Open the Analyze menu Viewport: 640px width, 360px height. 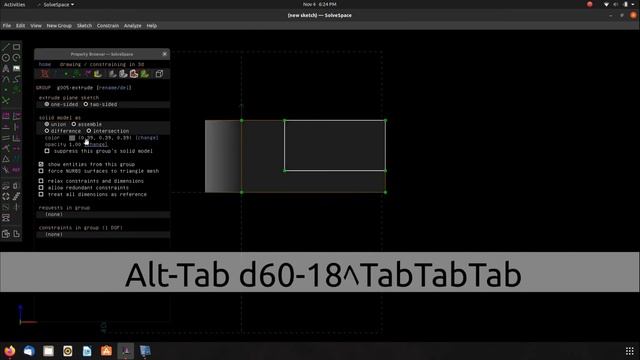pos(133,26)
